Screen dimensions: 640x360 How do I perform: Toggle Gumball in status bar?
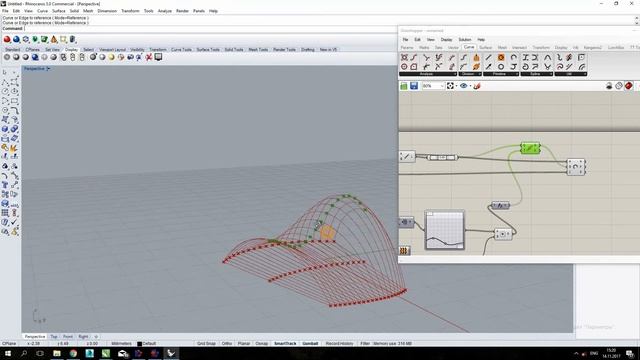coord(310,344)
